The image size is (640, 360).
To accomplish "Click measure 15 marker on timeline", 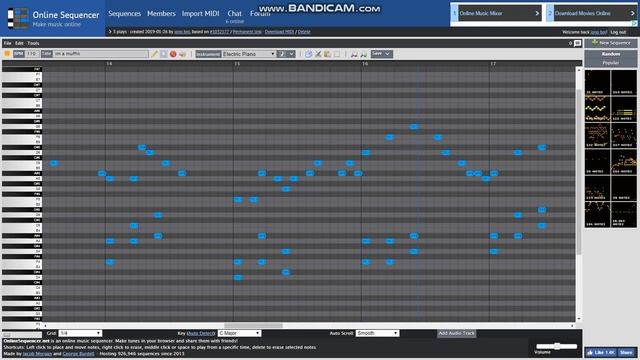I will tap(237, 64).
